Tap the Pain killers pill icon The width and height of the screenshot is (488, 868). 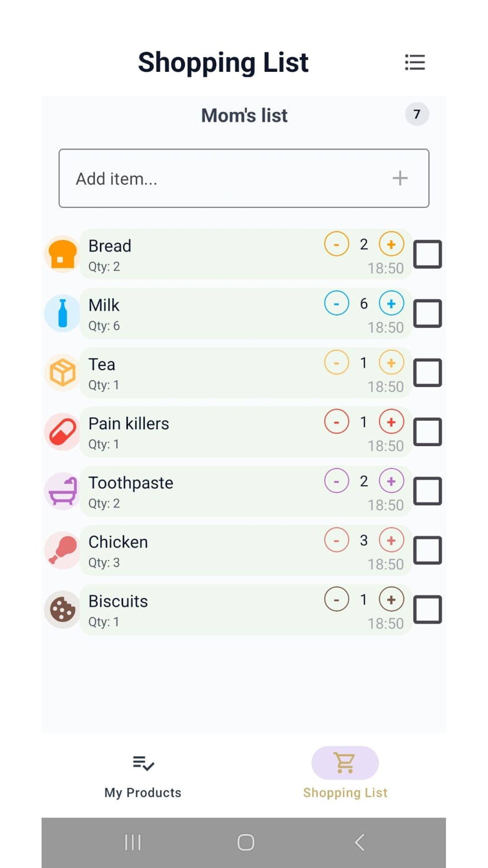(62, 432)
